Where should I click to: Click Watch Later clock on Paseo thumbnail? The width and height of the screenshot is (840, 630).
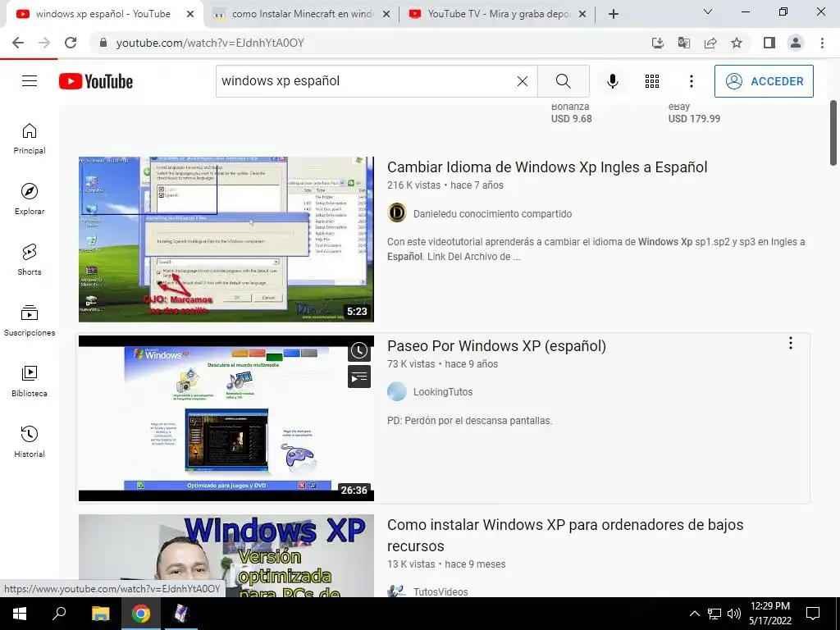359,351
